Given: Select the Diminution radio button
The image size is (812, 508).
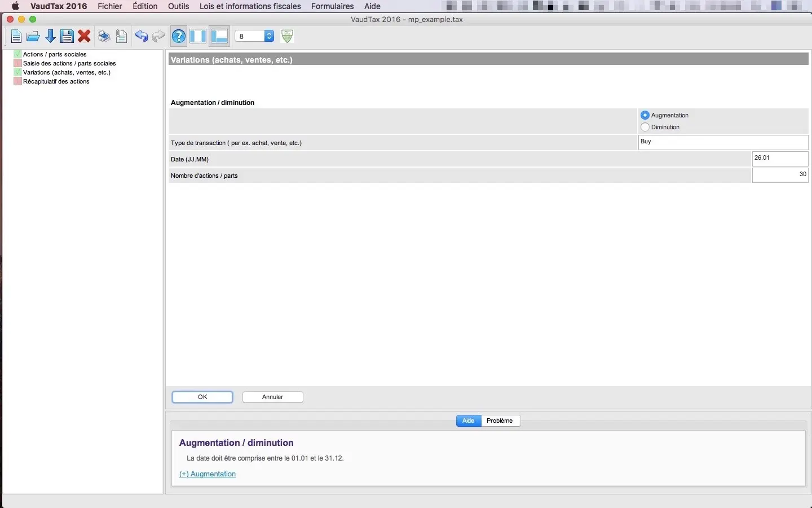Looking at the screenshot, I should pyautogui.click(x=645, y=127).
